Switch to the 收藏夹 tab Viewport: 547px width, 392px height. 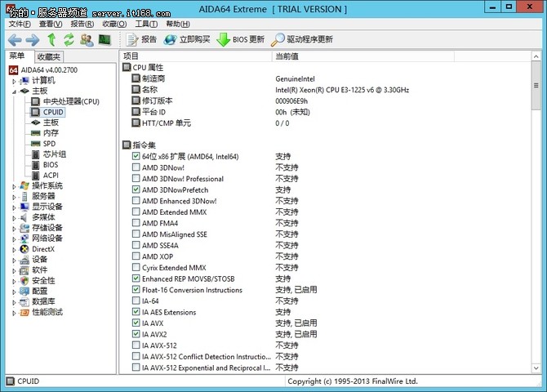[x=49, y=57]
